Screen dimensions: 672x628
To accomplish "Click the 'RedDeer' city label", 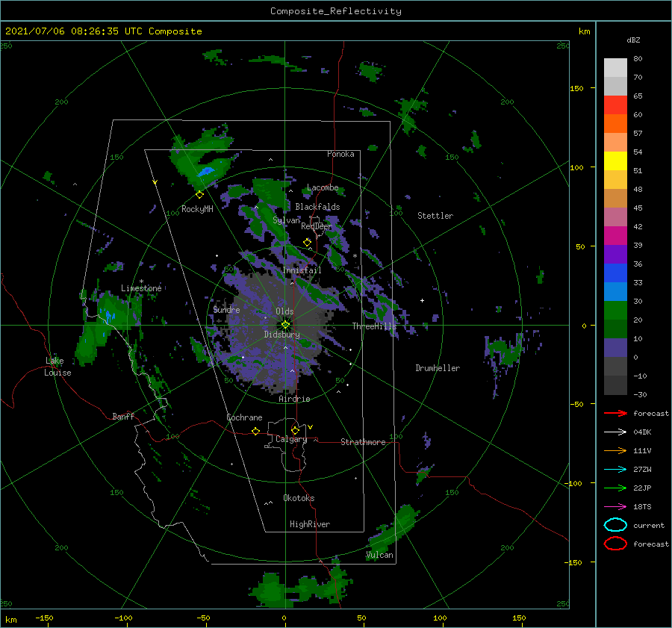I will [x=317, y=226].
